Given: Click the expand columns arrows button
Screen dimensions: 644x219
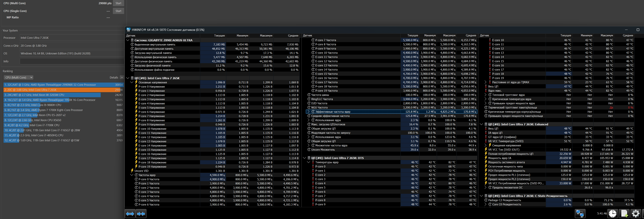Looking at the screenshot, I should pyautogui.click(x=130, y=214).
